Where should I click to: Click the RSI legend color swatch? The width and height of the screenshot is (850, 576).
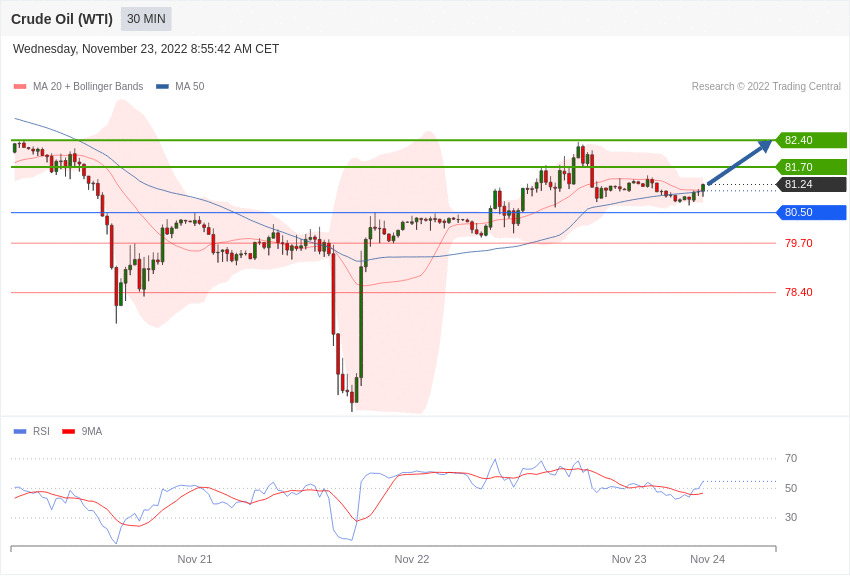20,432
